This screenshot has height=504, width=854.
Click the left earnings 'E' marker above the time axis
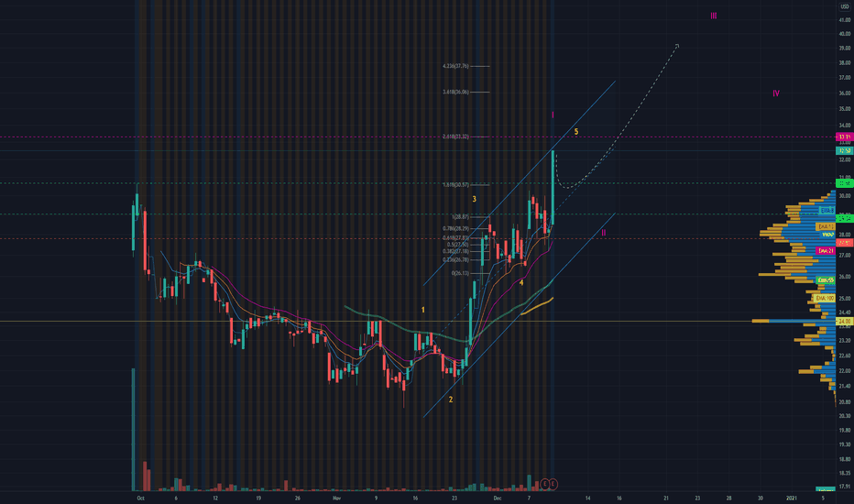point(544,484)
